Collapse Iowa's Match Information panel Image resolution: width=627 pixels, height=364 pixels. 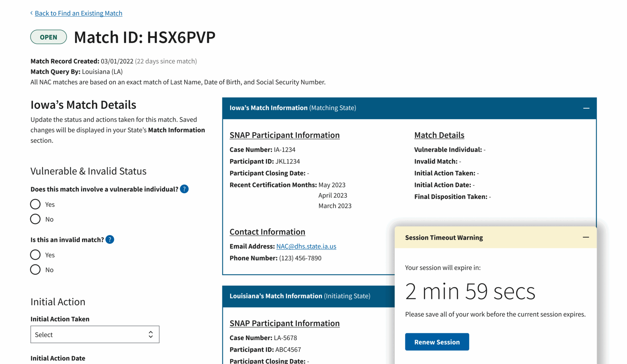pyautogui.click(x=586, y=108)
